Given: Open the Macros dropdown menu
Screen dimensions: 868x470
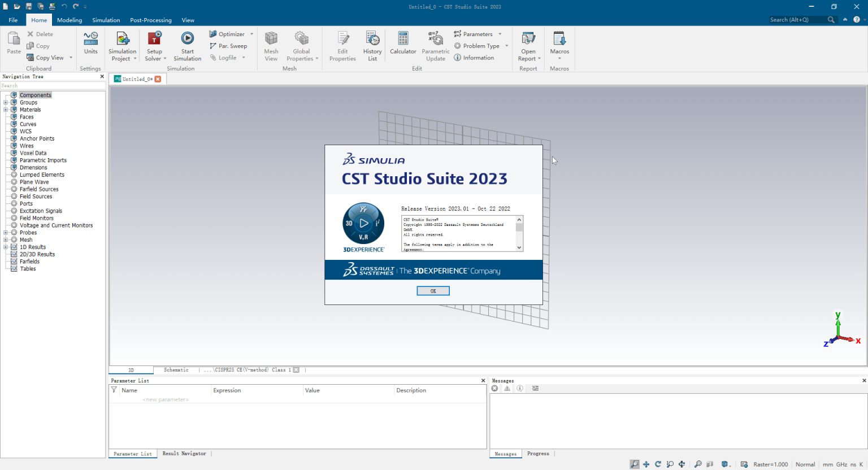Looking at the screenshot, I should pos(559,58).
